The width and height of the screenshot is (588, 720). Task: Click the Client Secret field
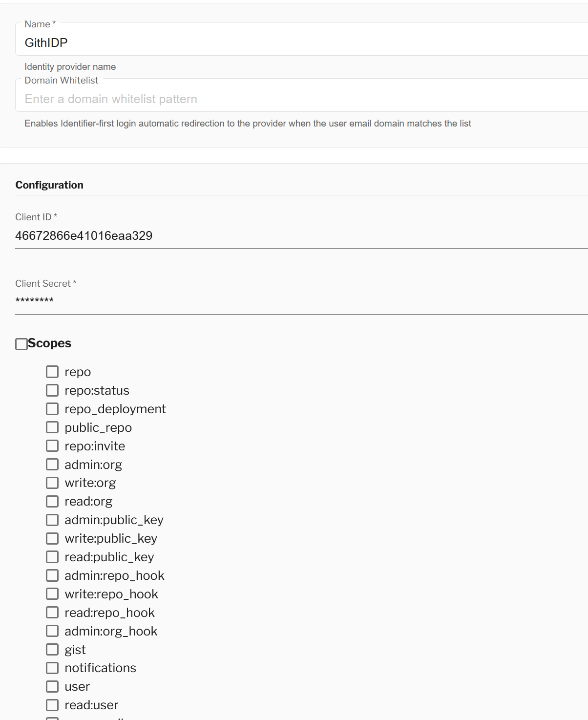[x=293, y=300]
